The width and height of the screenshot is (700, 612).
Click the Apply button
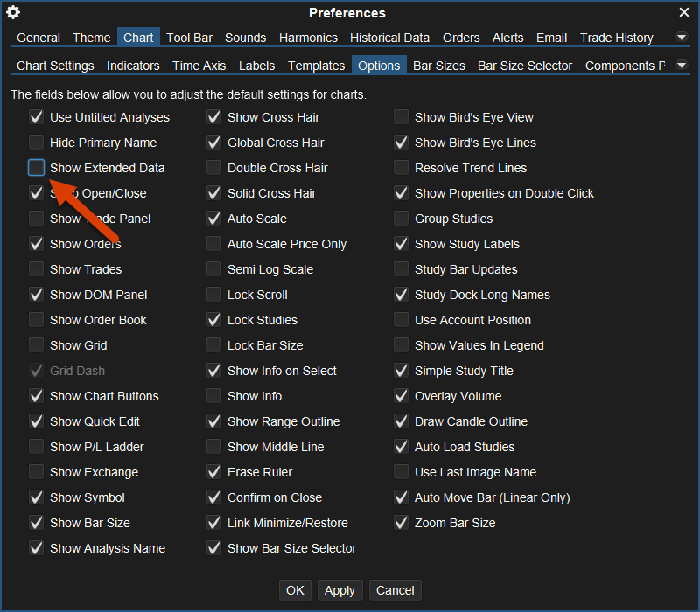click(x=339, y=590)
